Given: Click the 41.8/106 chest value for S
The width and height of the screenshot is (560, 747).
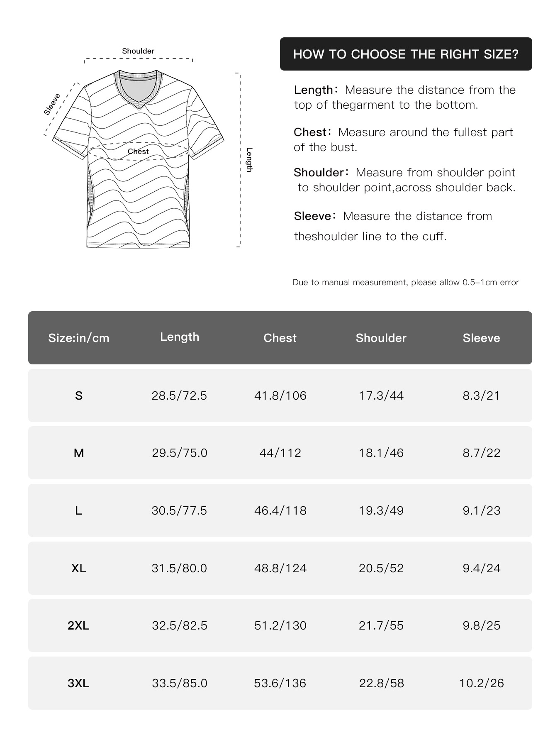Looking at the screenshot, I should point(280,395).
